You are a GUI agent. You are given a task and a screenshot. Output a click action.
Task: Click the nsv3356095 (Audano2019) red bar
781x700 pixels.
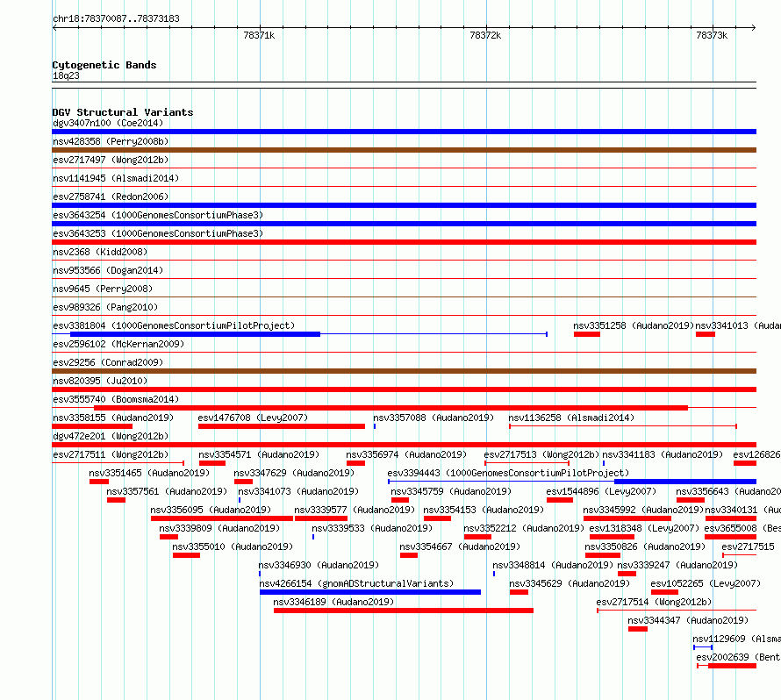point(222,518)
